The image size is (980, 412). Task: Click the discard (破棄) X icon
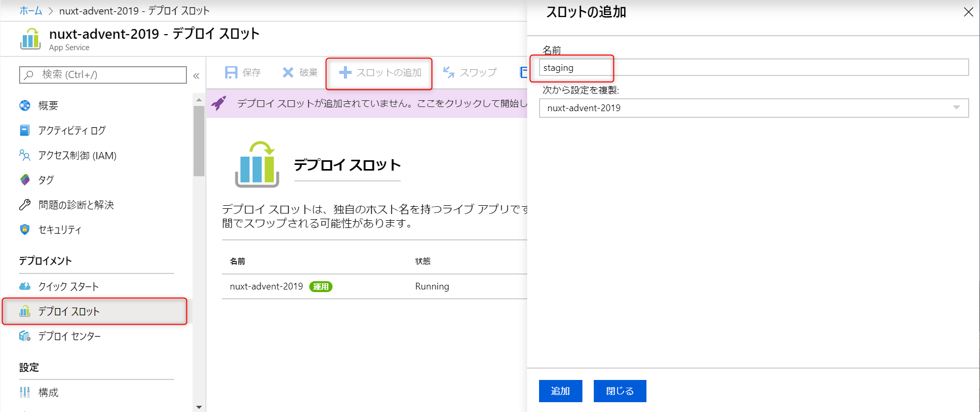[288, 72]
